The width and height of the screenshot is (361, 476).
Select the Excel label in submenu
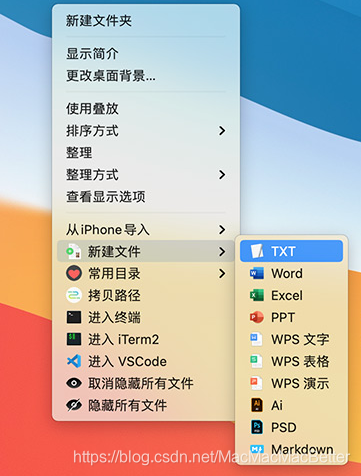point(287,295)
